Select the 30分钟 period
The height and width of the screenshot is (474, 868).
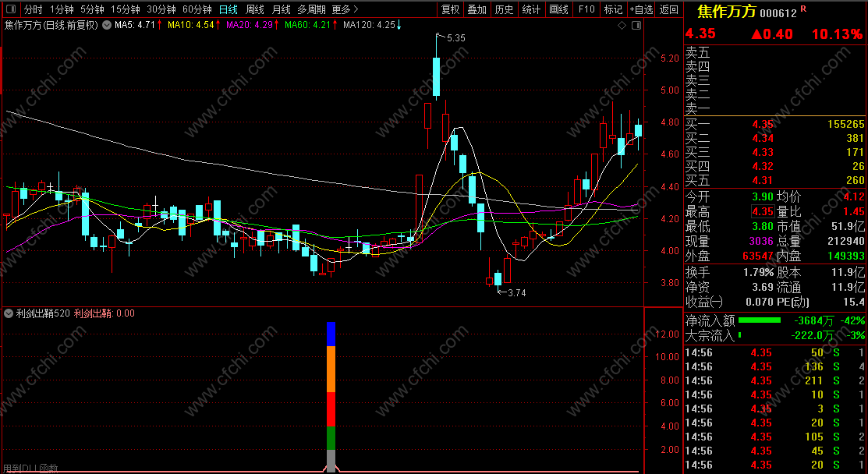(x=161, y=9)
